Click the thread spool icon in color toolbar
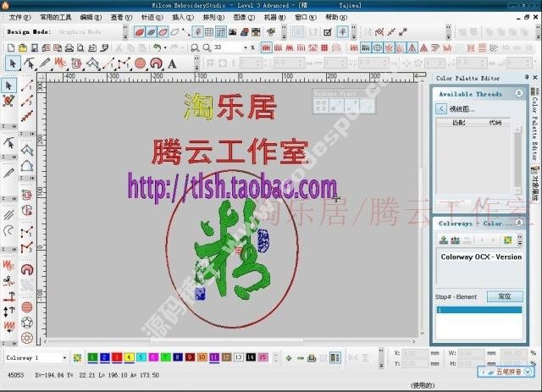The width and height of the screenshot is (542, 392). pyautogui.click(x=312, y=358)
